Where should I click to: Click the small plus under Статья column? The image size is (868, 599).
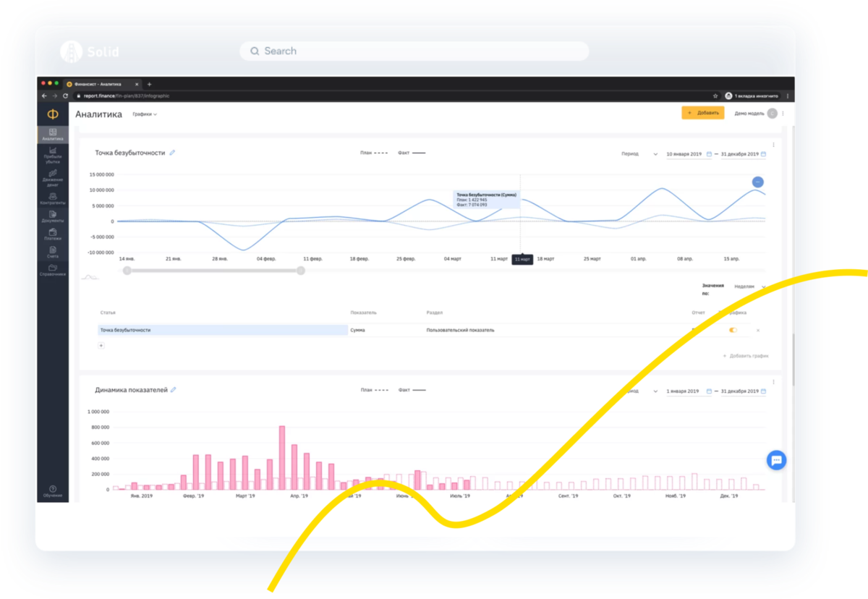tap(101, 345)
